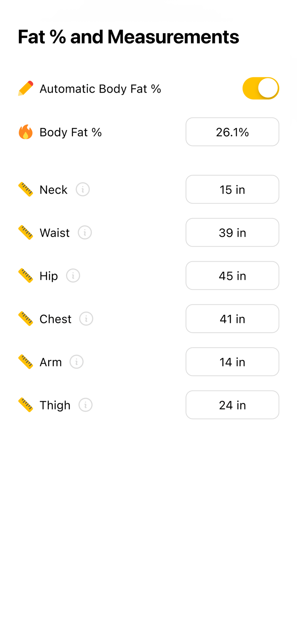Click the ruler icon beside Arm
Viewport: 297px width, 644px height.
click(x=26, y=362)
